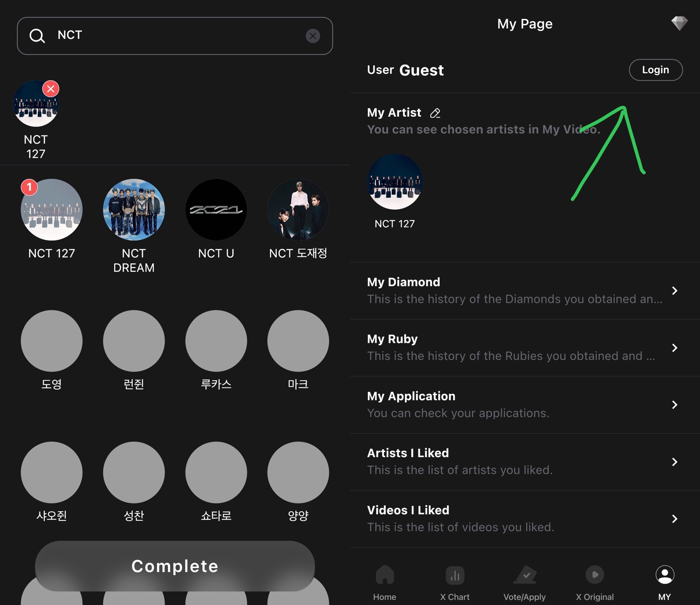700x605 pixels.
Task: Select artist 마크
Action: click(x=298, y=341)
